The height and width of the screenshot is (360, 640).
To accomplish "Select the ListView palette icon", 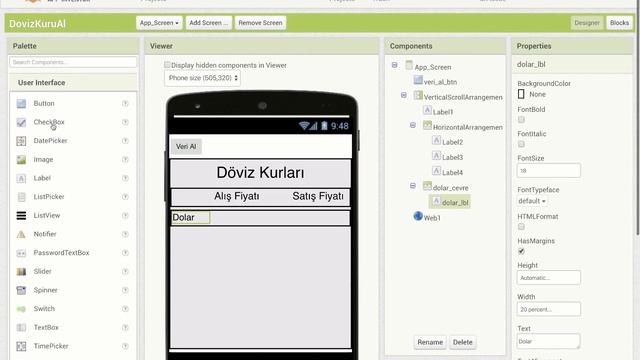I will point(21,216).
